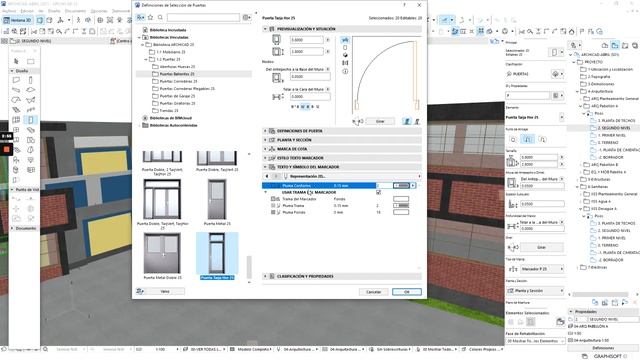Click Pluma Contorno pen color swatch
The height and width of the screenshot is (360, 640).
tap(401, 186)
